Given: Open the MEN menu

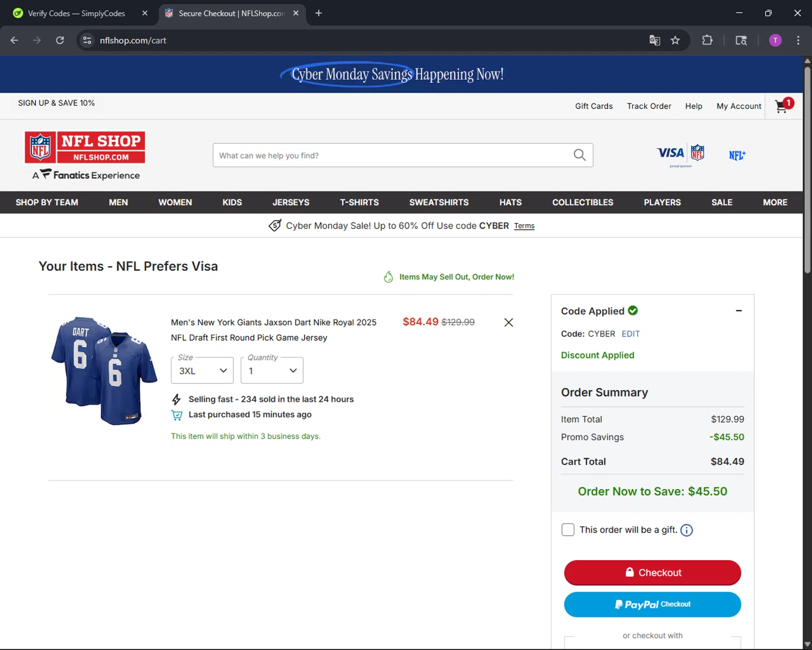Looking at the screenshot, I should pyautogui.click(x=119, y=203).
